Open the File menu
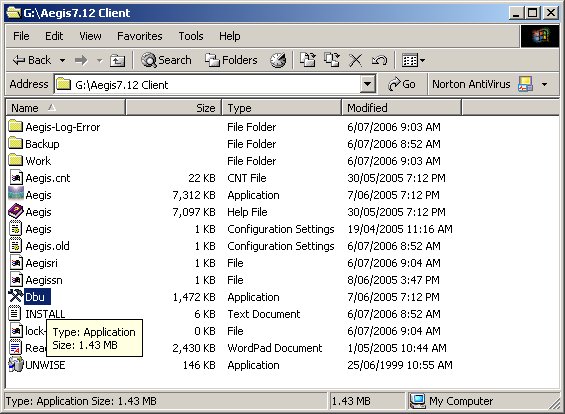The width and height of the screenshot is (565, 414). [21, 36]
